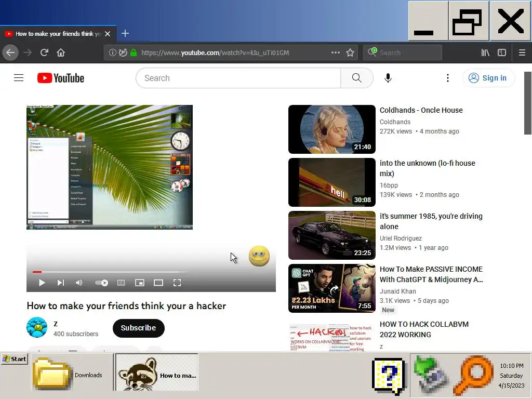Toggle the Firefox sidebar view icon
The width and height of the screenshot is (532, 399).
[502, 52]
